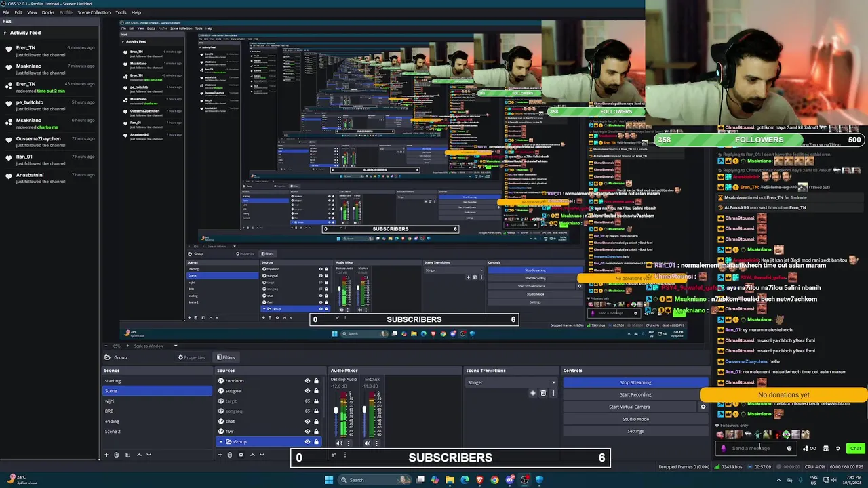
Task: Open scene filters icon in Scenes toolbar
Action: click(x=127, y=455)
